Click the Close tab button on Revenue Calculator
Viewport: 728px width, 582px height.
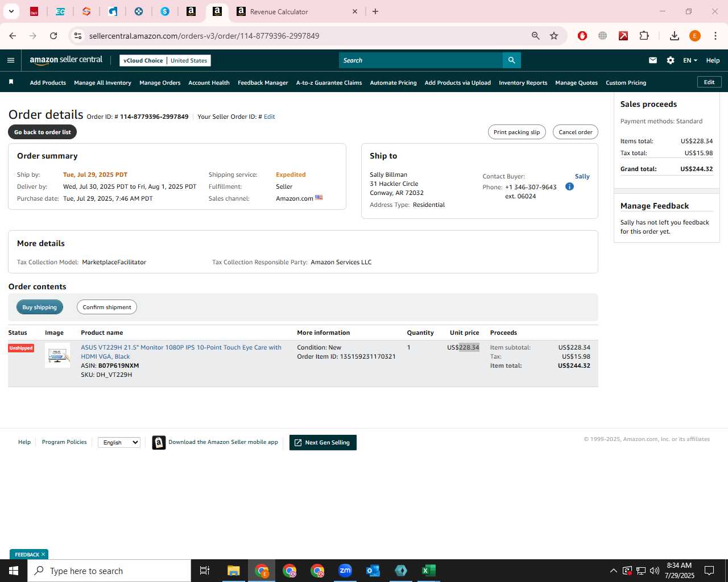[355, 11]
